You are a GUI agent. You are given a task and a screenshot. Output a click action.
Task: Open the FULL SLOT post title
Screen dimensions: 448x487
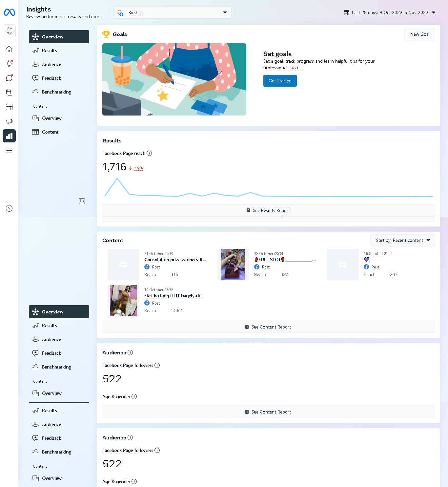285,260
